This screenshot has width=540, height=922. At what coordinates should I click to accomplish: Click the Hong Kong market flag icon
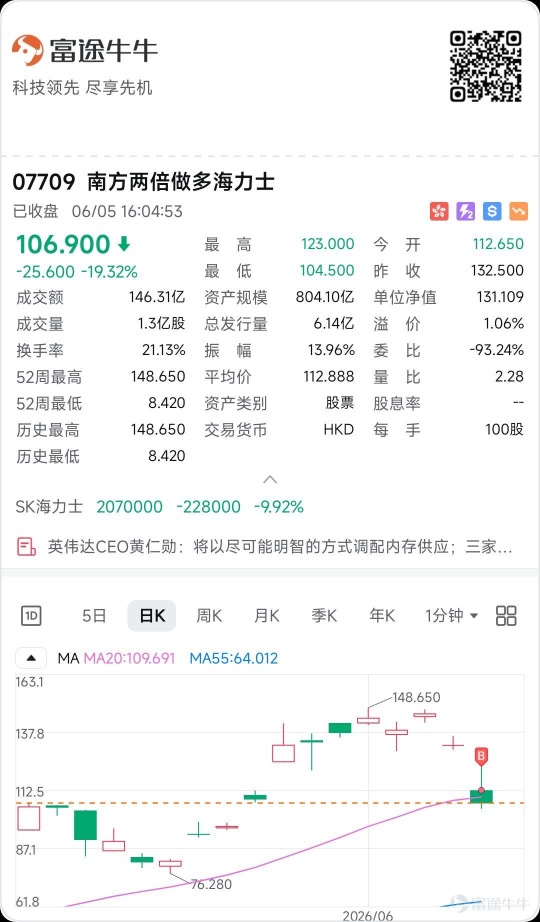coord(439,211)
